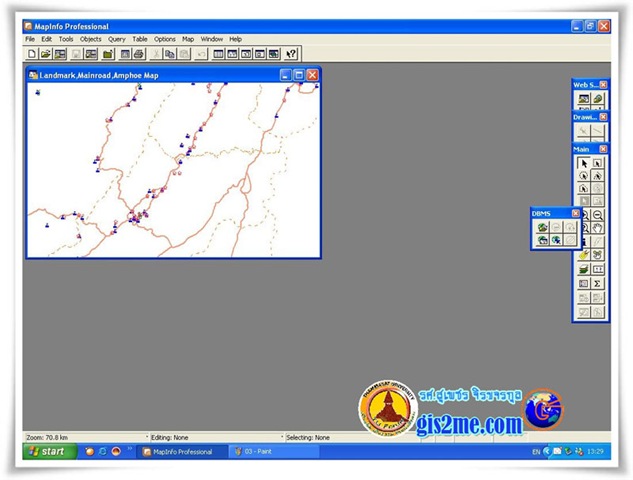Choose the Boundary Select tool in Main
This screenshot has width=633, height=480.
pos(583,188)
